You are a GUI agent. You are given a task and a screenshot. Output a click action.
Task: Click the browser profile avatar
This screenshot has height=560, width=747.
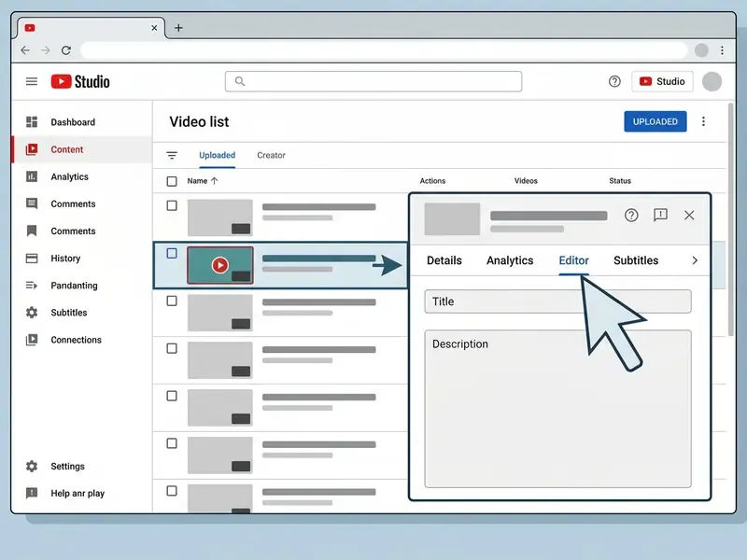701,50
